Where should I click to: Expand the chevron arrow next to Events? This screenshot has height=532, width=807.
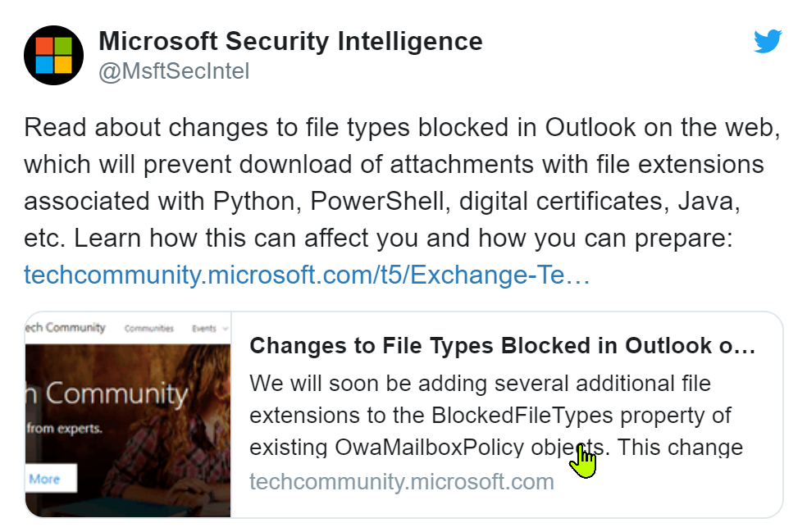coord(225,329)
